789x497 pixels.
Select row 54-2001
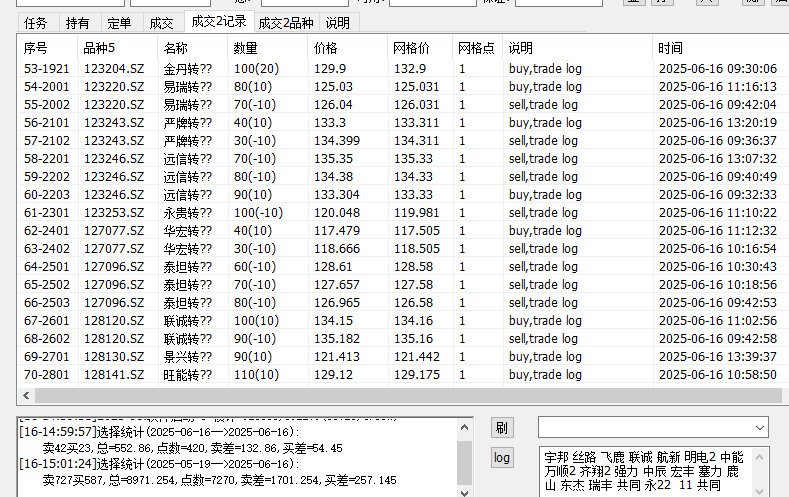point(403,87)
